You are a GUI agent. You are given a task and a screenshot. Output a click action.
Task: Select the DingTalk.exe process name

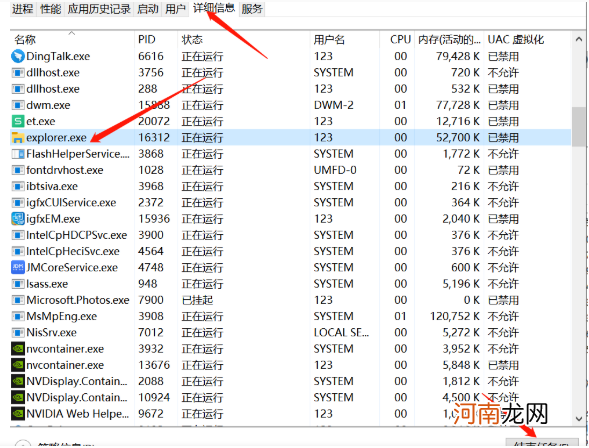click(x=58, y=56)
